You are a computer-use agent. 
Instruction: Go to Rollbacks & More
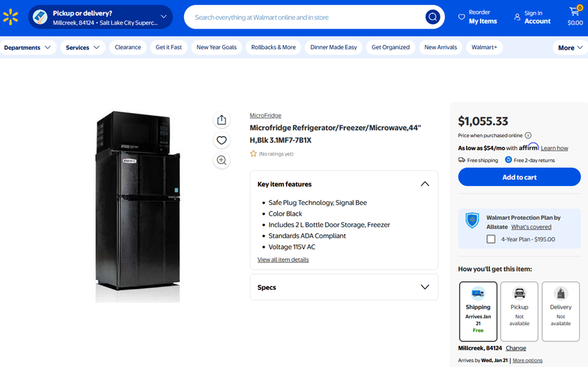(x=273, y=48)
